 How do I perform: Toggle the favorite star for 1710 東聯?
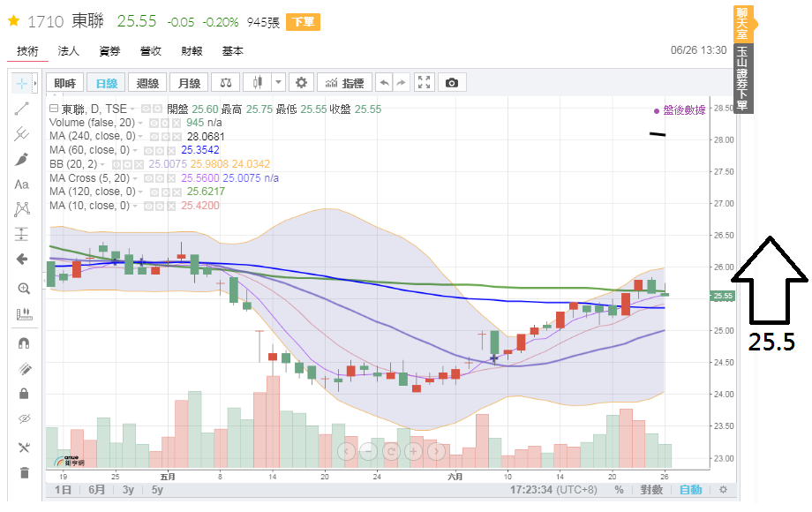(13, 20)
